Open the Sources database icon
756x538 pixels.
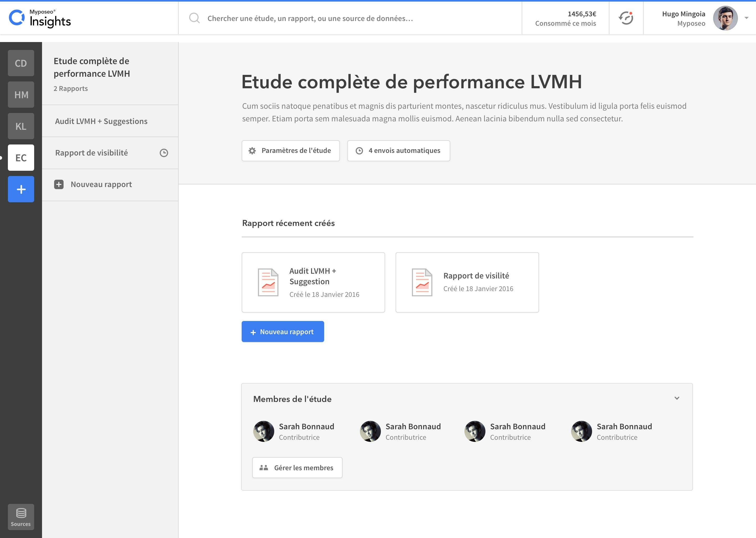tap(21, 517)
